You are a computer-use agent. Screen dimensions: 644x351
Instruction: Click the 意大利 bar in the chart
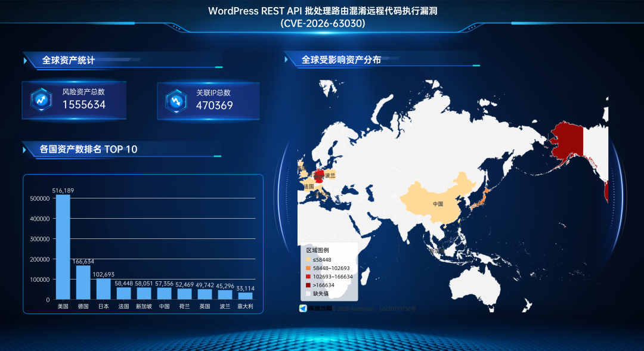point(245,296)
